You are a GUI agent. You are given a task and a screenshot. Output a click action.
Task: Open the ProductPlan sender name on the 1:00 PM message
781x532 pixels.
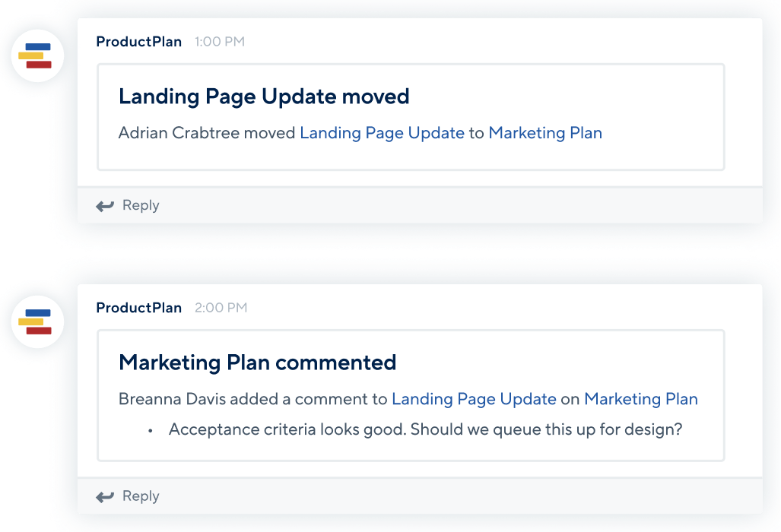click(x=138, y=42)
